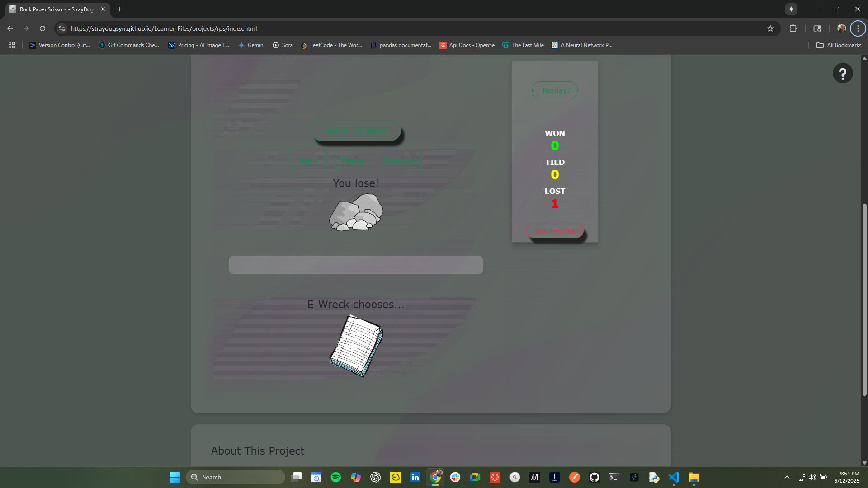868x488 pixels.
Task: Open the help question mark icon
Action: [843, 73]
